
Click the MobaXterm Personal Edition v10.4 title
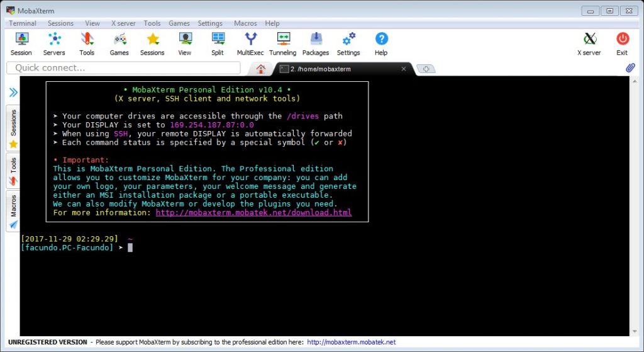[x=207, y=89]
